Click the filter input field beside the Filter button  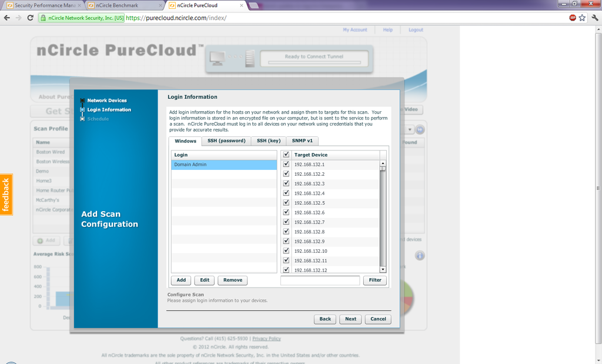320,280
